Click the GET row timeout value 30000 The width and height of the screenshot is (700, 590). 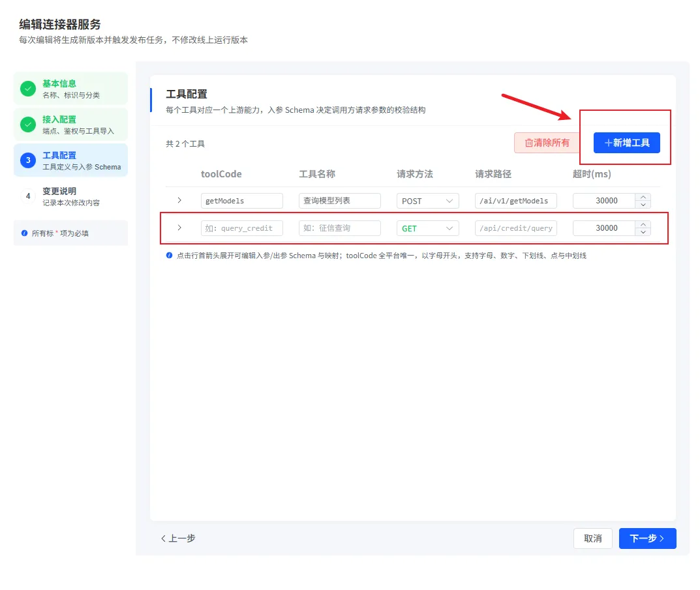(605, 228)
